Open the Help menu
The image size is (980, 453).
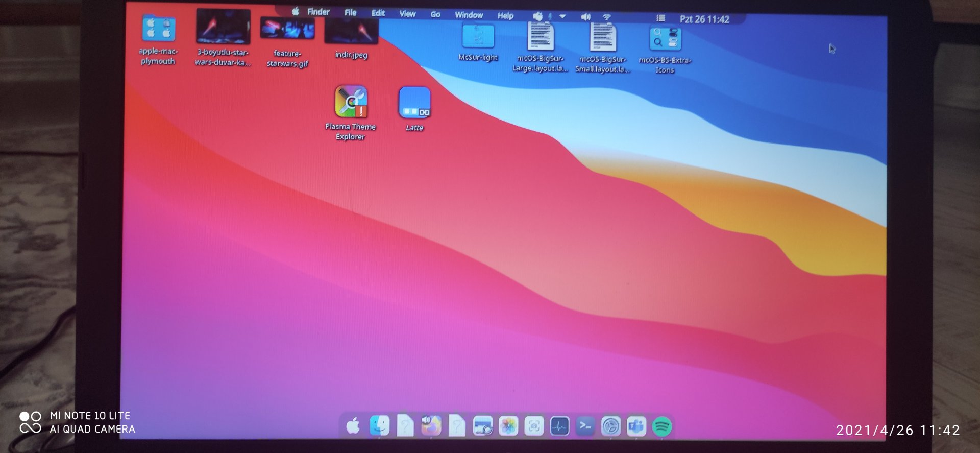point(506,16)
